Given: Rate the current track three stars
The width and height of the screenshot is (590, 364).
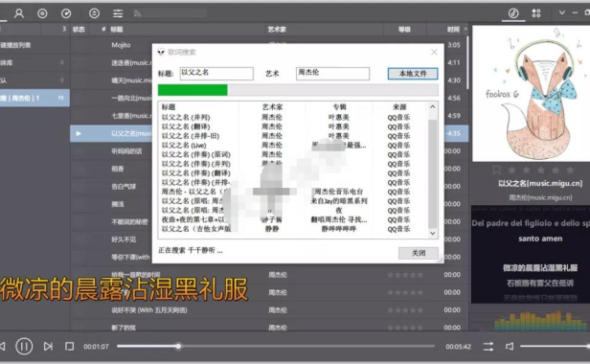Looking at the screenshot, I should coord(541,171).
